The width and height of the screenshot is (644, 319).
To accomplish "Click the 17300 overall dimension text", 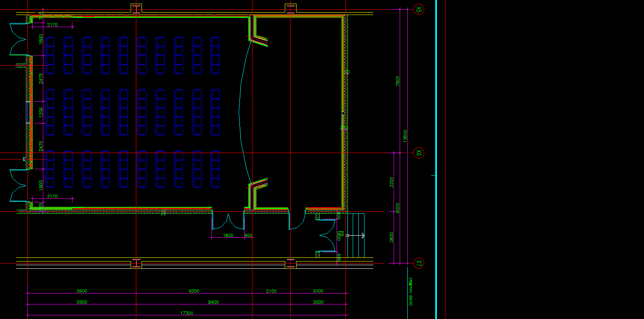I will [186, 313].
